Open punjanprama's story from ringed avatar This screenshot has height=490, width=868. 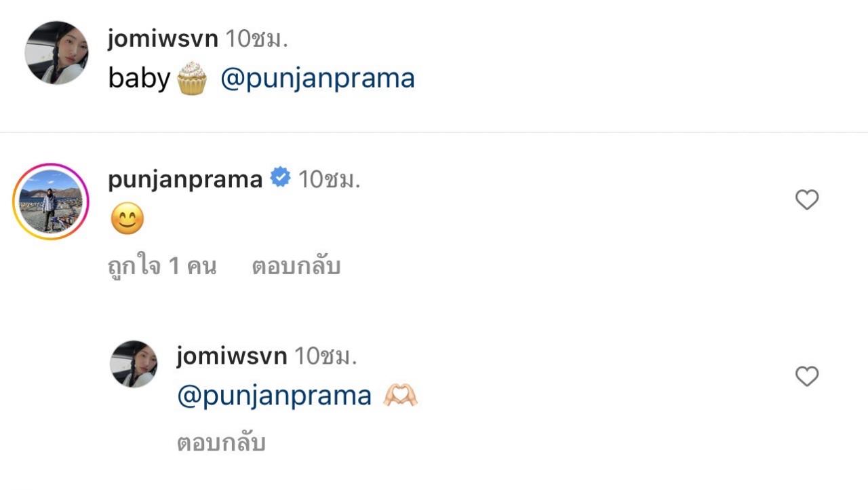[51, 202]
